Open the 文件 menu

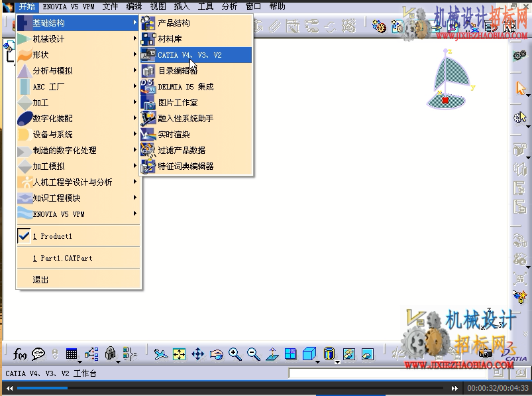pos(110,7)
